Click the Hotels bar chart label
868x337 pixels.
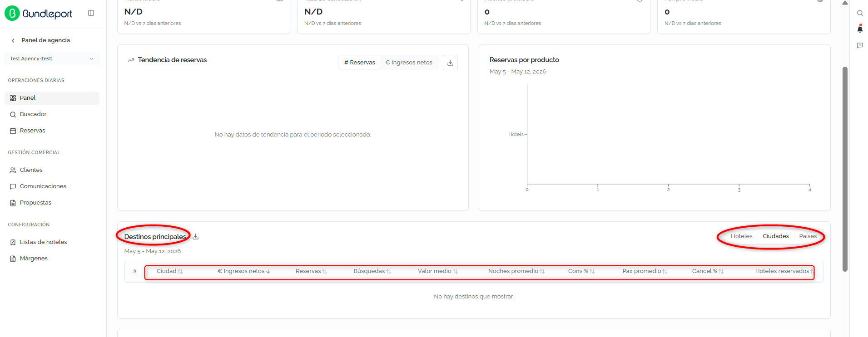point(516,135)
